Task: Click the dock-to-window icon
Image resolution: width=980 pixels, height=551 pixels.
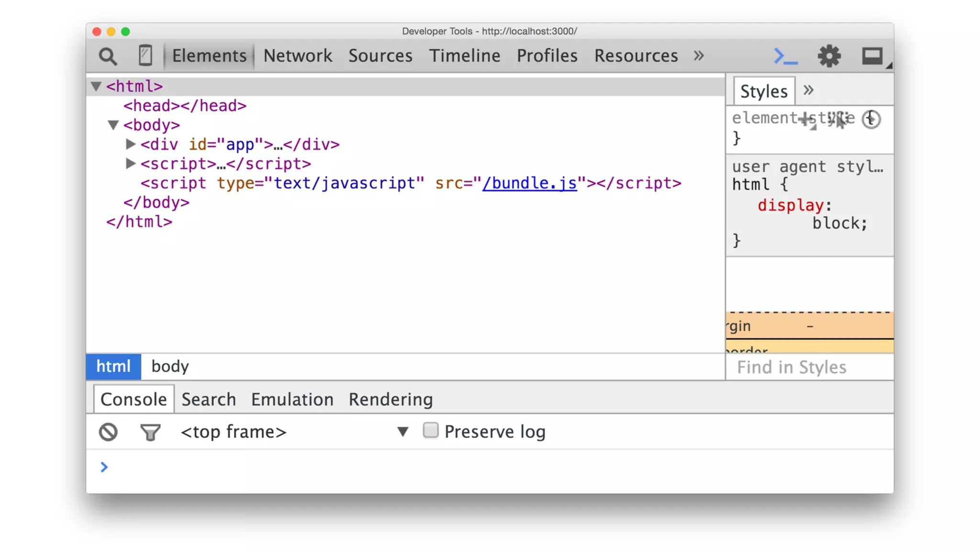Action: 872,56
